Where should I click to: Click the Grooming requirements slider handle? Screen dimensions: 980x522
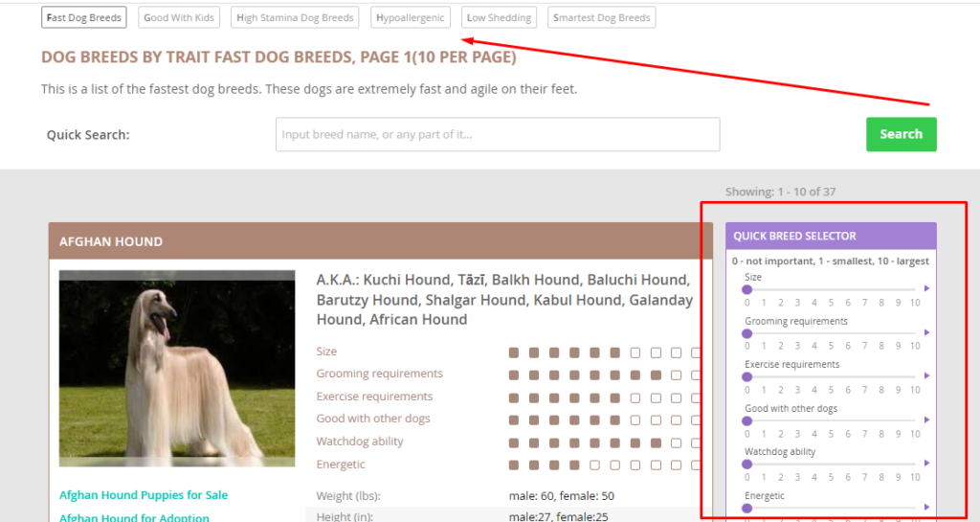click(746, 333)
